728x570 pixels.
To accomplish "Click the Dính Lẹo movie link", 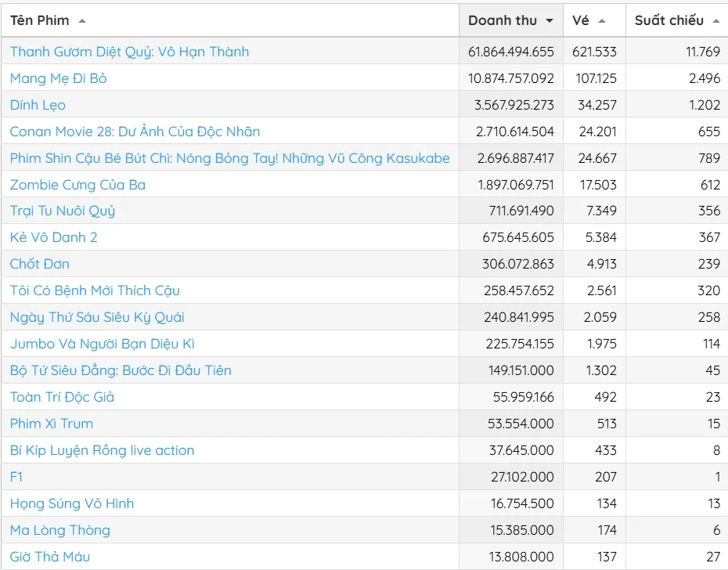I will coord(38,105).
